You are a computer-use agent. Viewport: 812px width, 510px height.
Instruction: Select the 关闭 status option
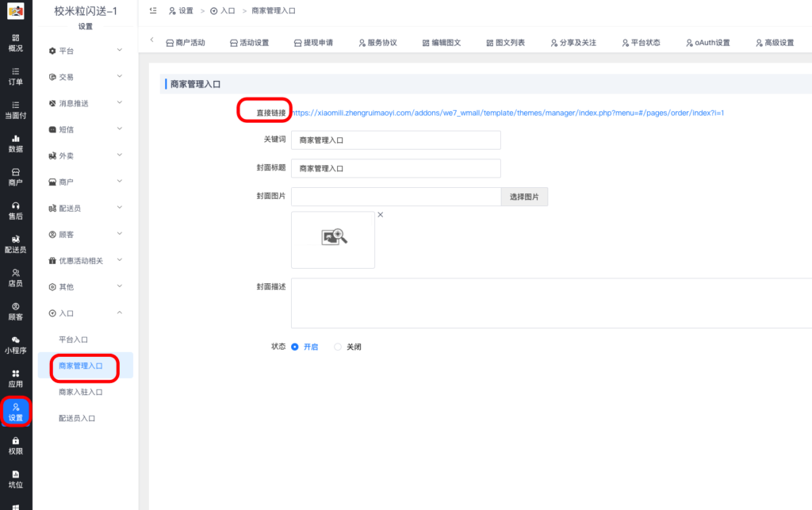pos(338,347)
